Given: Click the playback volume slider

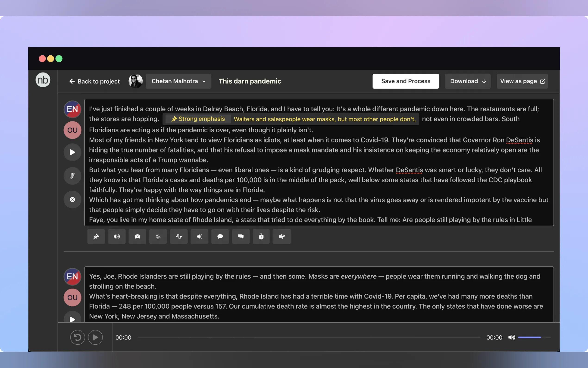Looking at the screenshot, I should coord(534,337).
